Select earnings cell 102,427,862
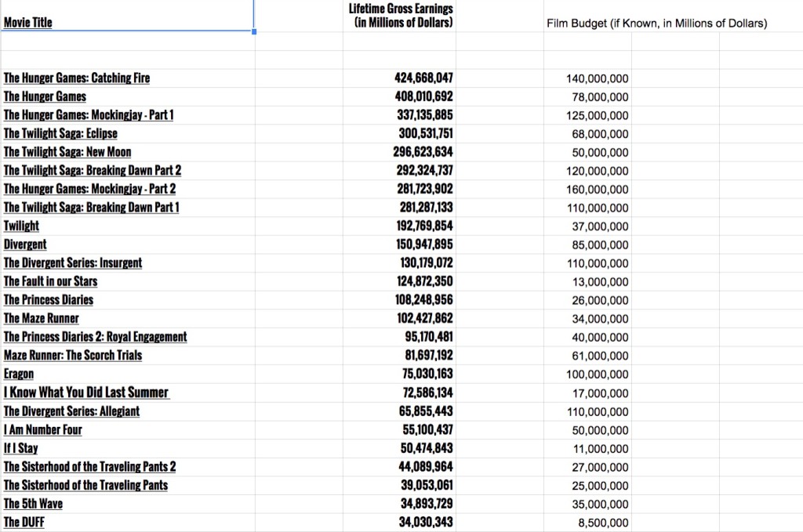 (399, 317)
